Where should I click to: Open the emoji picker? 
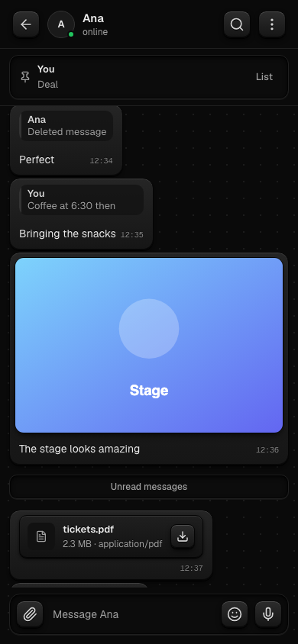tap(235, 614)
